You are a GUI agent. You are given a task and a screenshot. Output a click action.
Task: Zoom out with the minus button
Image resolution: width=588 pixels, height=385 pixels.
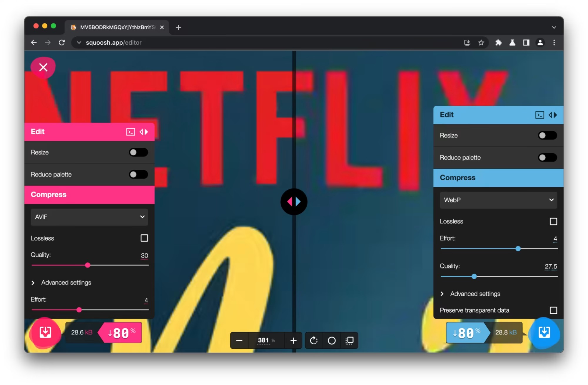coord(239,341)
